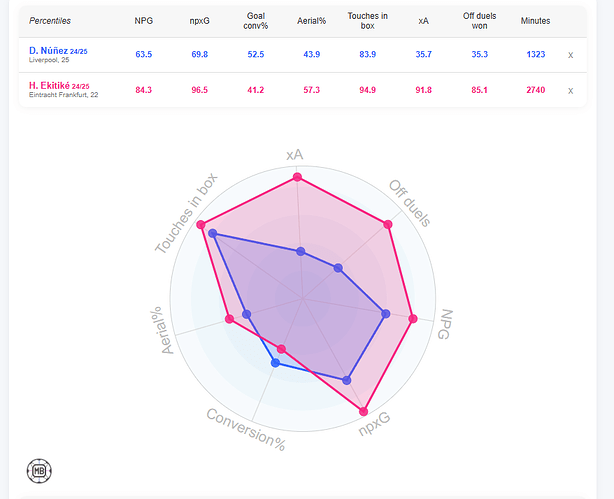This screenshot has height=499, width=614.
Task: Click the pink xA point on radar
Action: [x=297, y=178]
